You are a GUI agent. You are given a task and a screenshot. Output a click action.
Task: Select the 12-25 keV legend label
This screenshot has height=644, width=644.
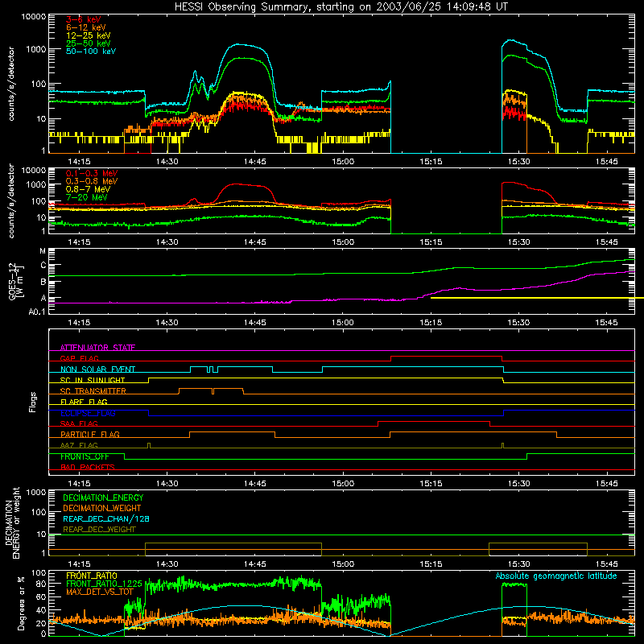coord(89,35)
